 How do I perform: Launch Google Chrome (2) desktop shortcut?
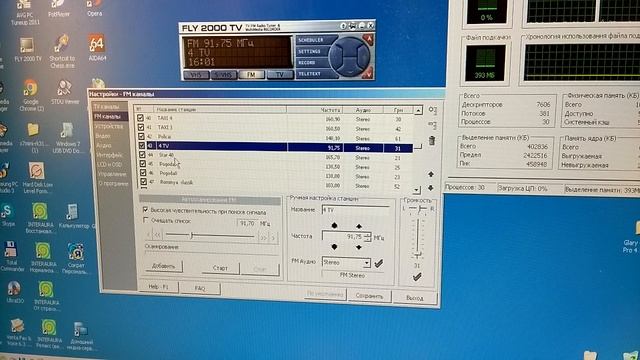point(31,96)
